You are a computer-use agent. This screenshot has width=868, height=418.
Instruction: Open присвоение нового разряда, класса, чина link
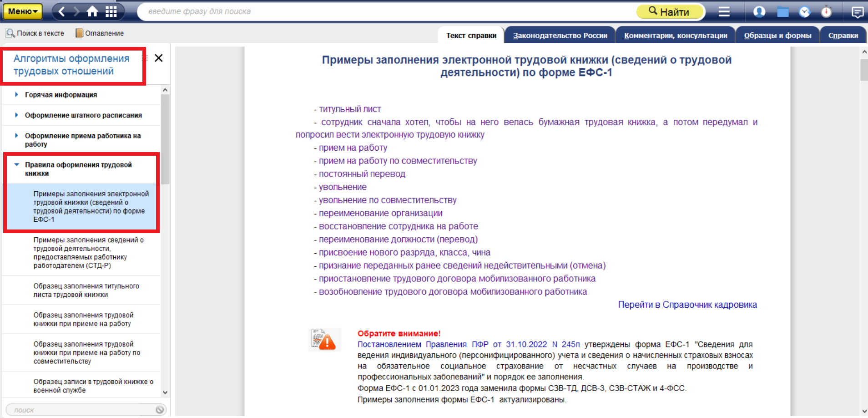pyautogui.click(x=404, y=253)
